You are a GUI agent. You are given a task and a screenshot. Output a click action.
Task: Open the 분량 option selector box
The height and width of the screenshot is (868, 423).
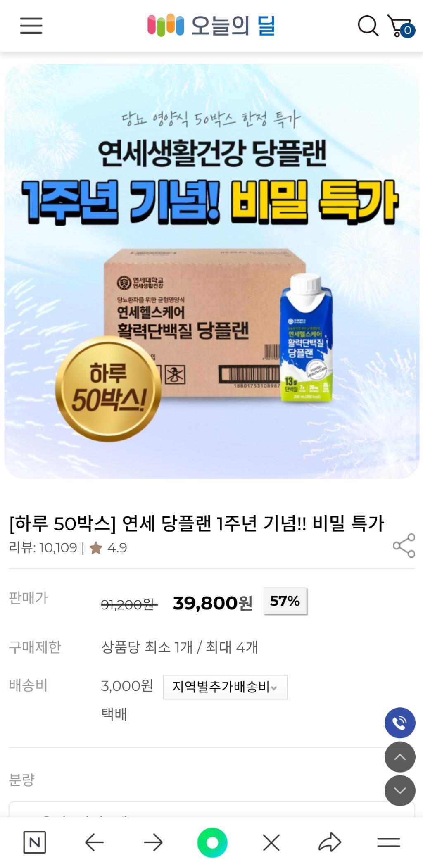coord(211,809)
